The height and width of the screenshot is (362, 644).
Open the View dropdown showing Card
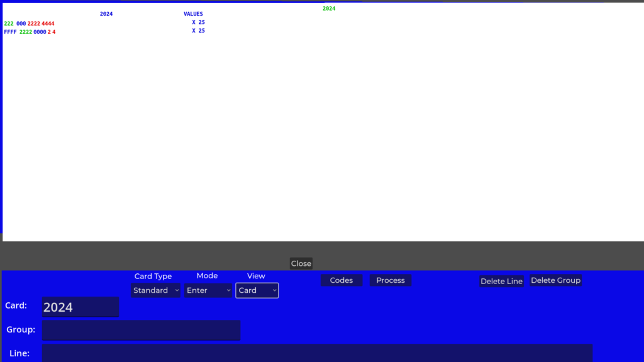coord(257,290)
